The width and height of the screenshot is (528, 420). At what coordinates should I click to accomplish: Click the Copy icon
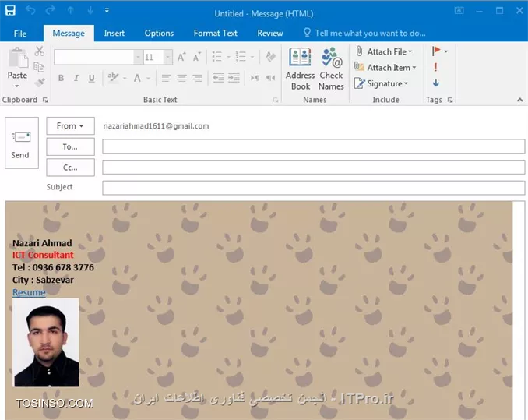click(39, 67)
